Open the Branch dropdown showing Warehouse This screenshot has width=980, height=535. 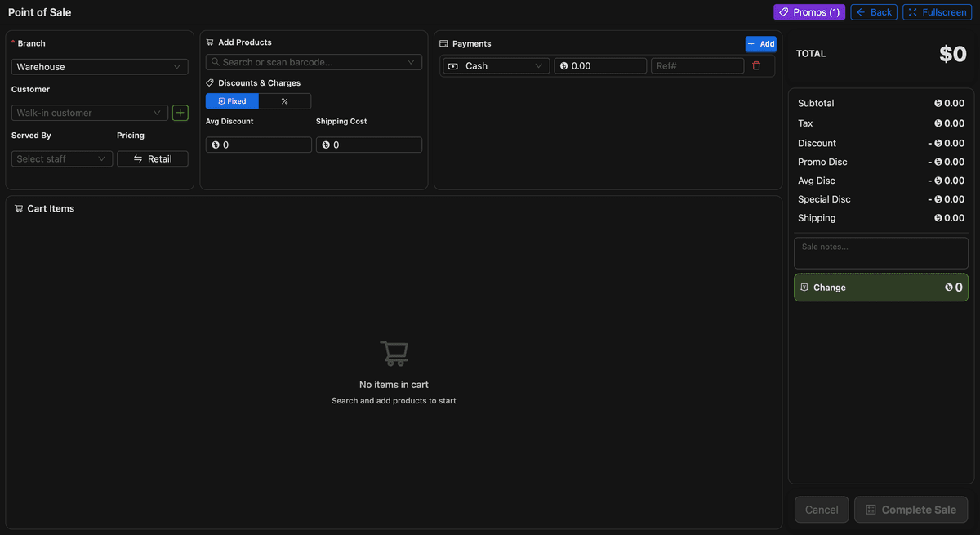[100, 67]
